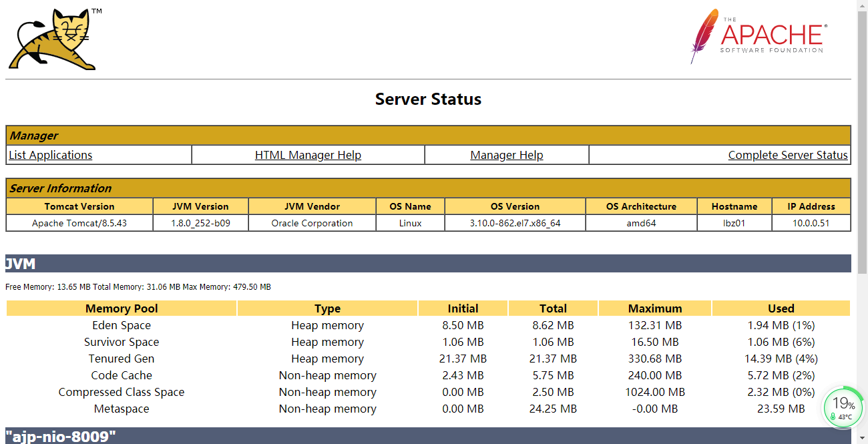Click the Hostname column header
868x444 pixels.
(734, 206)
